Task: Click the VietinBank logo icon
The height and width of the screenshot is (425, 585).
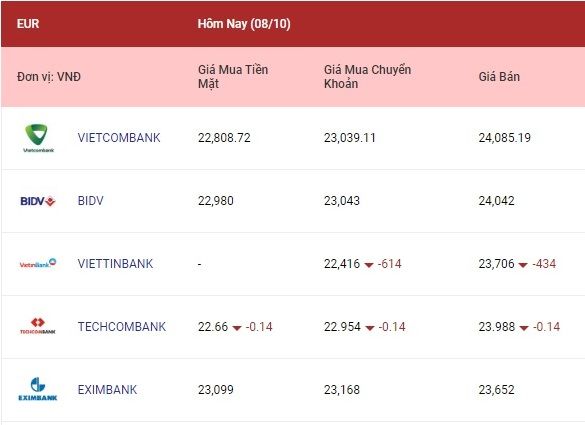Action: (x=38, y=264)
